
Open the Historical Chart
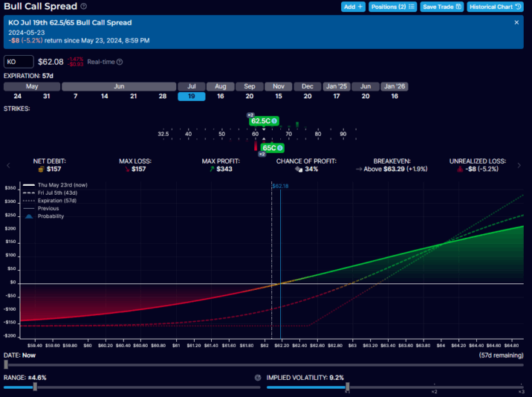click(x=497, y=7)
